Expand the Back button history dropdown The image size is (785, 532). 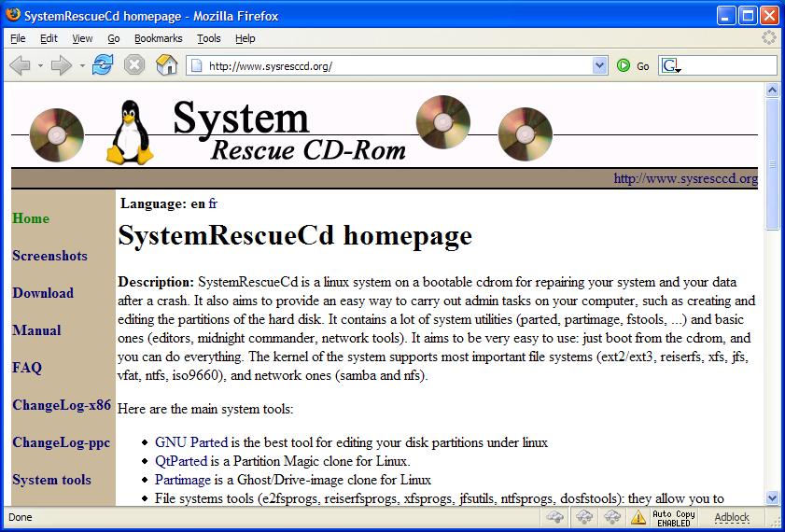(x=40, y=65)
